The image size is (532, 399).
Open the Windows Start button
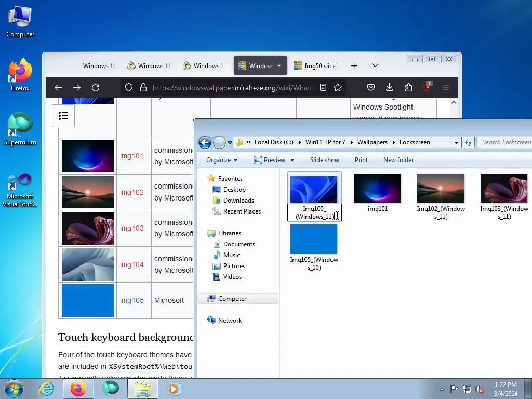pyautogui.click(x=14, y=389)
